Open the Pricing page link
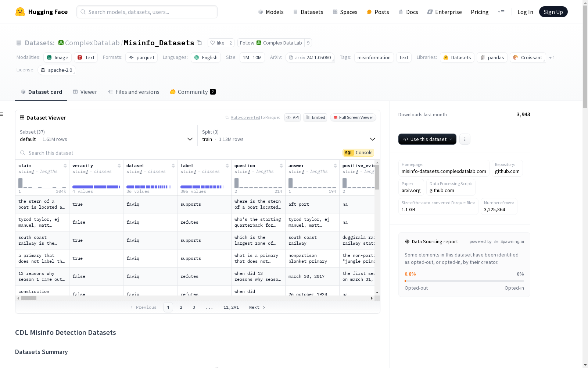The image size is (588, 368). [480, 12]
